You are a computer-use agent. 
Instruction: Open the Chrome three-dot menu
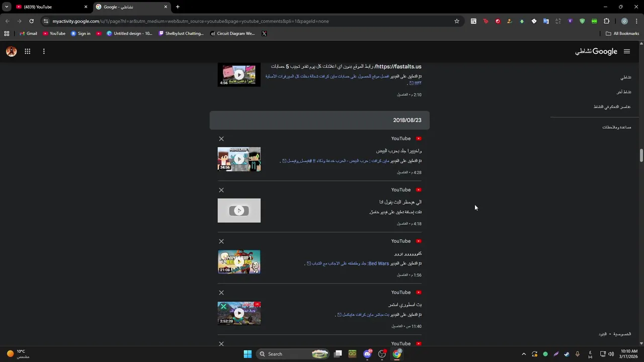(636, 21)
